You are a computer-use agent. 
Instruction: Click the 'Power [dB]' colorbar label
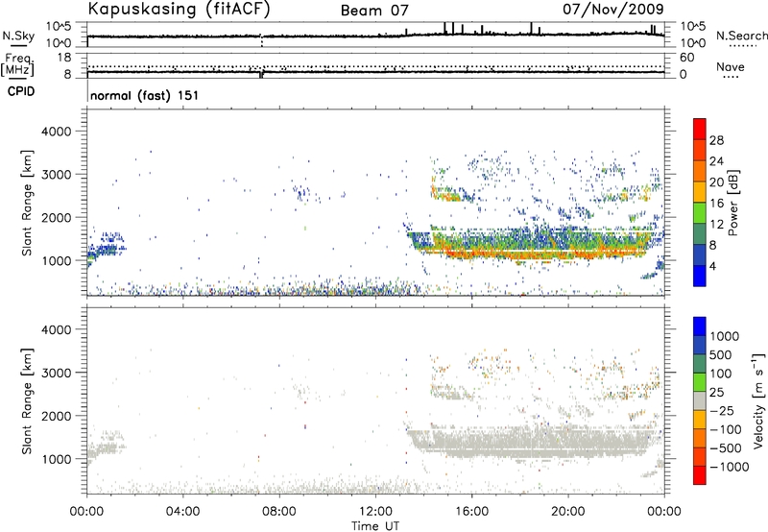click(733, 203)
